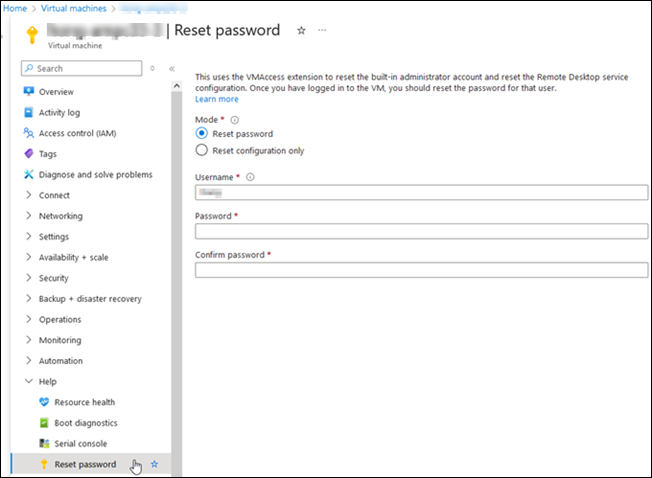Click the sidebar Search field
The height and width of the screenshot is (478, 652).
82,68
